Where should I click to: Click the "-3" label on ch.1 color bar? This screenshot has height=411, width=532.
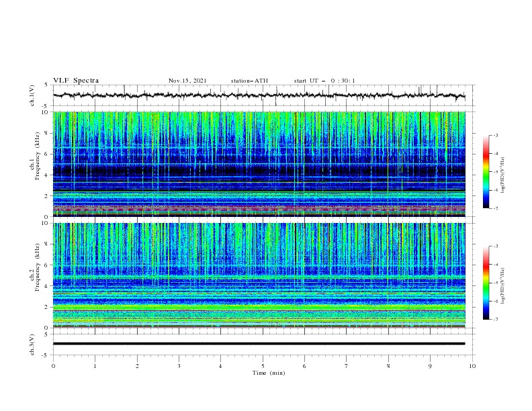pyautogui.click(x=495, y=135)
